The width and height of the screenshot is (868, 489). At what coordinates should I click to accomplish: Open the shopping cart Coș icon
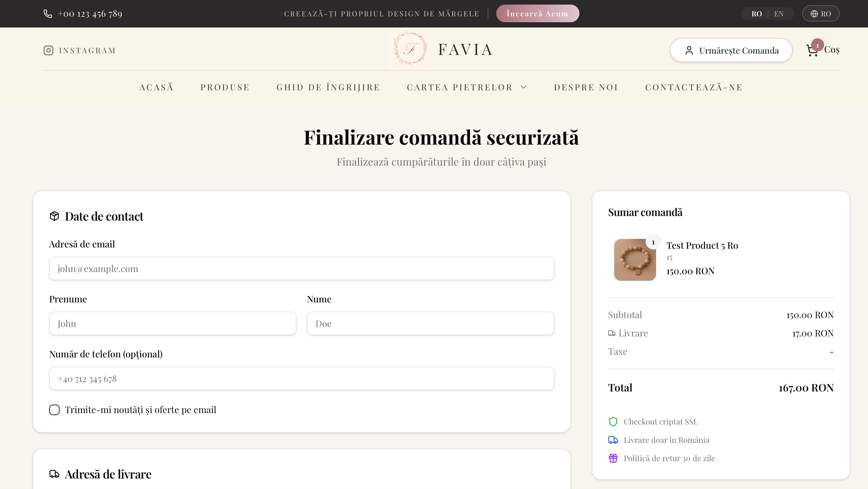point(813,50)
